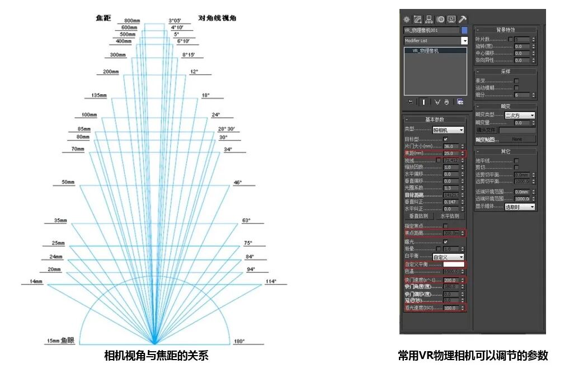Toggle the 曝光 checkbox
Viewport: 588px width, 373px height.
[x=445, y=242]
